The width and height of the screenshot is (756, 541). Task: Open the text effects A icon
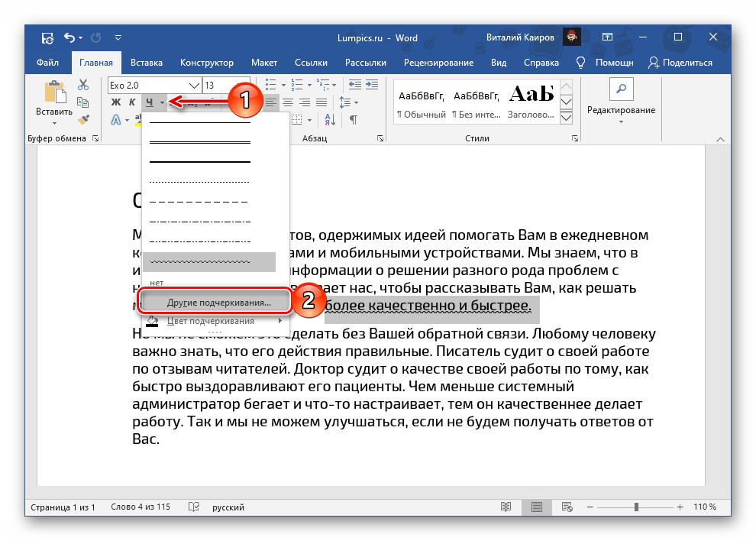[x=116, y=120]
